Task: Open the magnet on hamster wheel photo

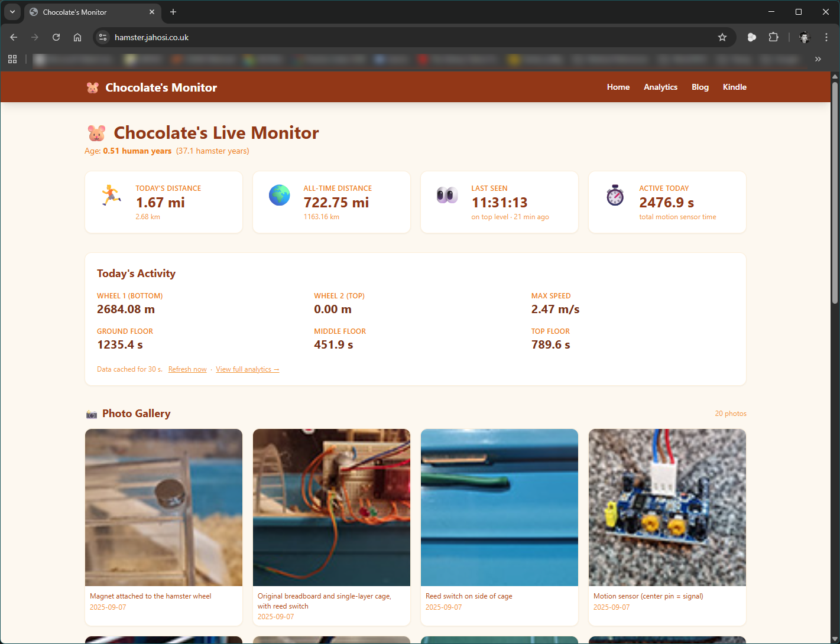Action: tap(164, 508)
